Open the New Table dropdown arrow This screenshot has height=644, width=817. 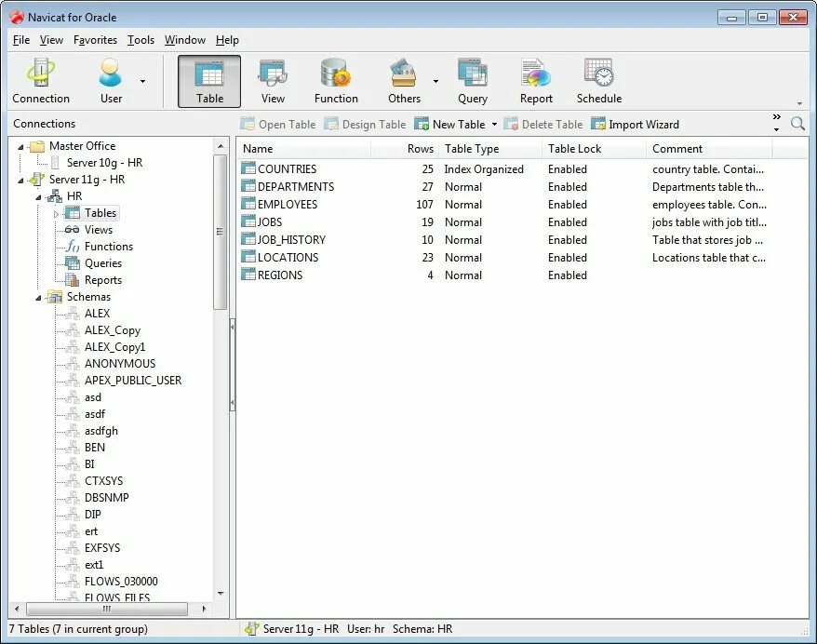point(494,125)
